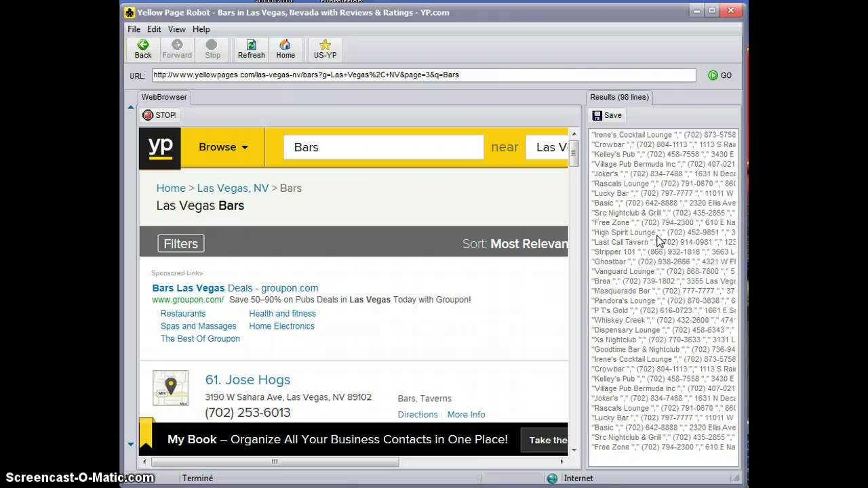Open The Best Of Groupon link

(x=200, y=339)
